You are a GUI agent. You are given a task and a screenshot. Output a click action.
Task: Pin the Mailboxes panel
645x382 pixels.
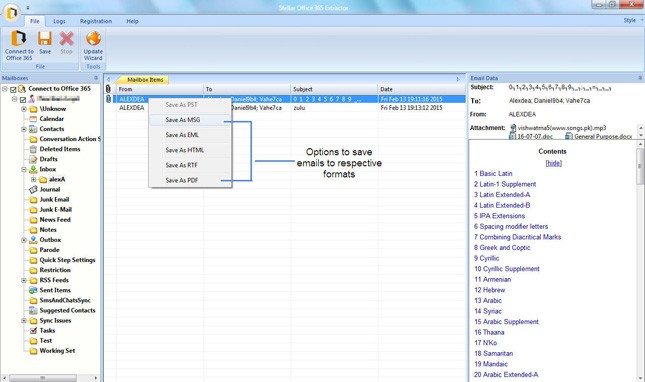[x=96, y=78]
